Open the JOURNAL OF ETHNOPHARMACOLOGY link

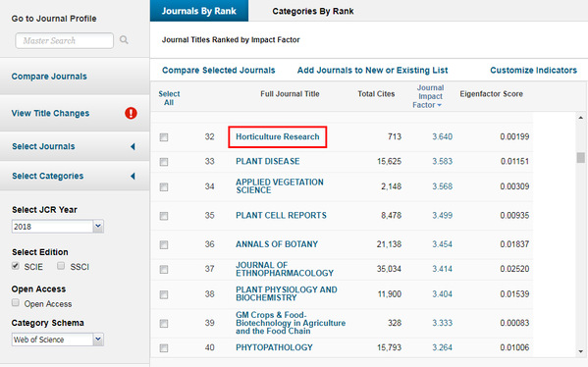(285, 269)
